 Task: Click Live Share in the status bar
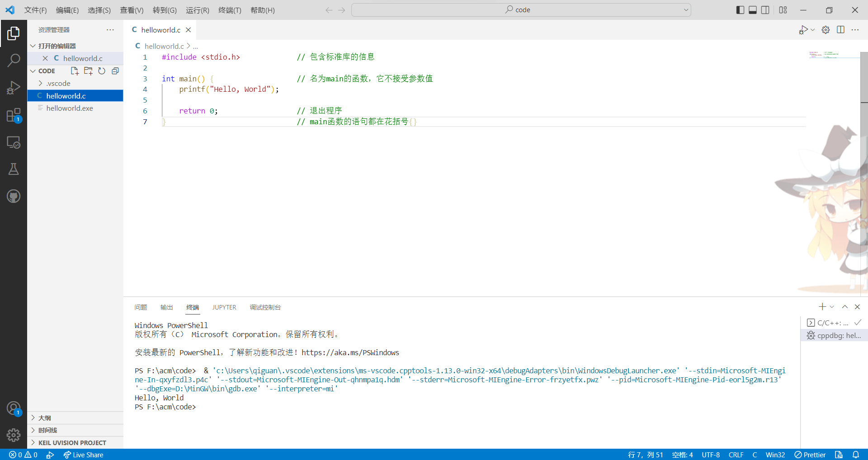(84, 455)
